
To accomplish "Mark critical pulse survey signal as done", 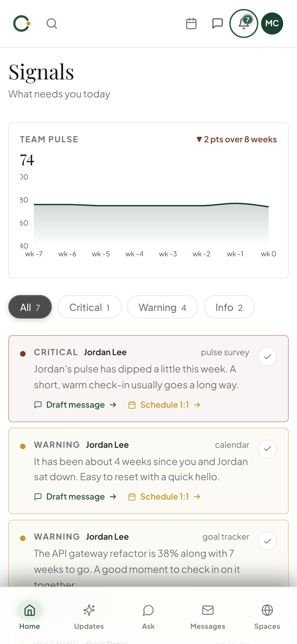I will pyautogui.click(x=267, y=357).
